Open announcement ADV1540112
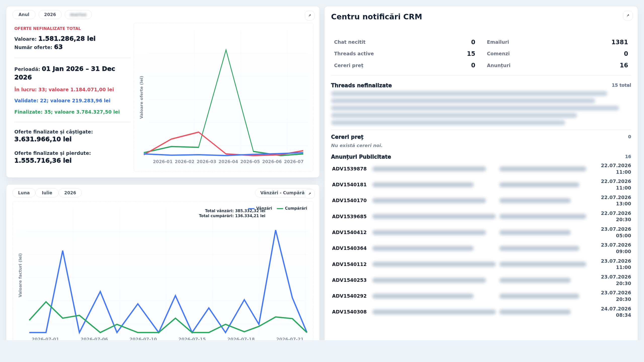 point(481,264)
